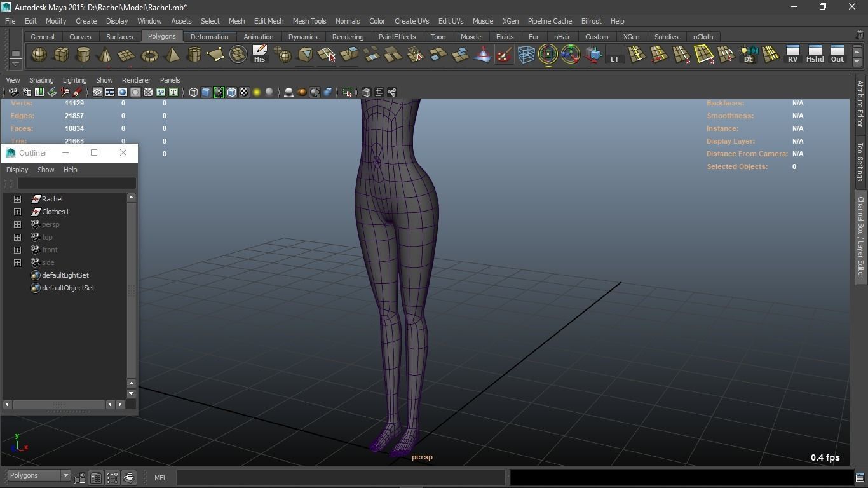This screenshot has width=868, height=488.
Task: Click the LT shelf button
Action: pos(614,55)
